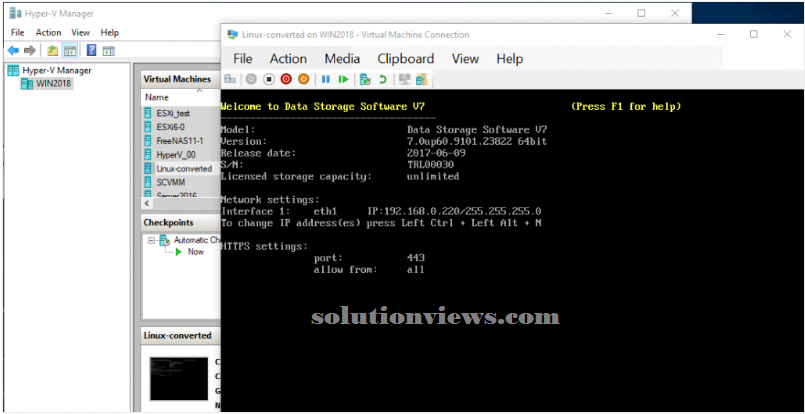Select FreeNAS11-1 virtual machine
Image resolution: width=805 pixels, height=414 pixels.
click(180, 141)
